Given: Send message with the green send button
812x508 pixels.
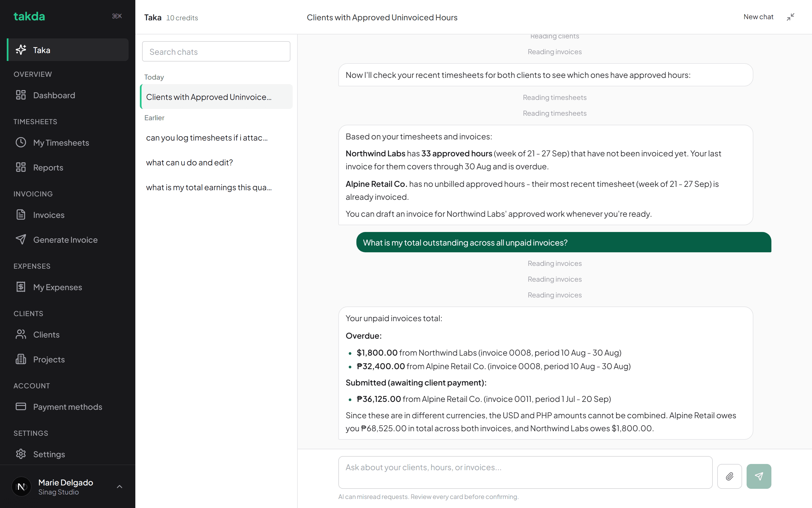Looking at the screenshot, I should 759,476.
